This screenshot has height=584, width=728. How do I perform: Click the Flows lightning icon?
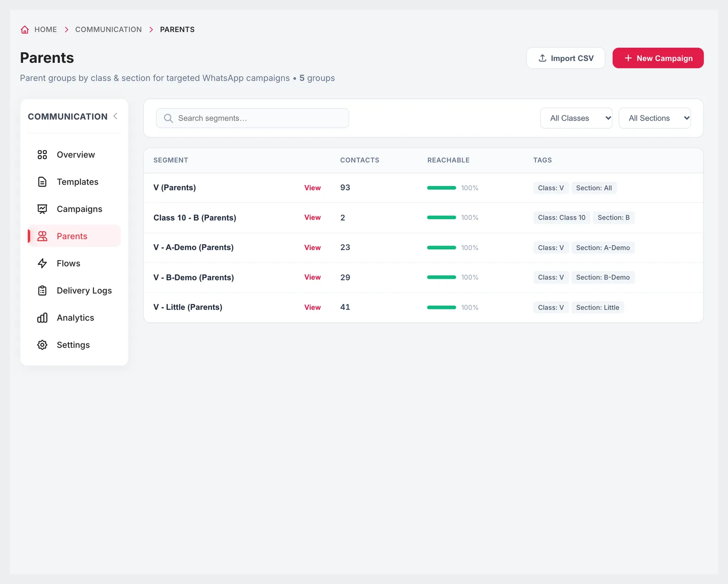click(42, 263)
